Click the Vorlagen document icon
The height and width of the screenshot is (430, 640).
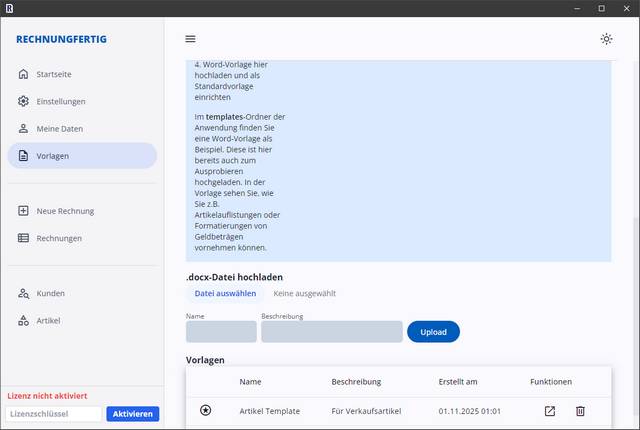[23, 155]
